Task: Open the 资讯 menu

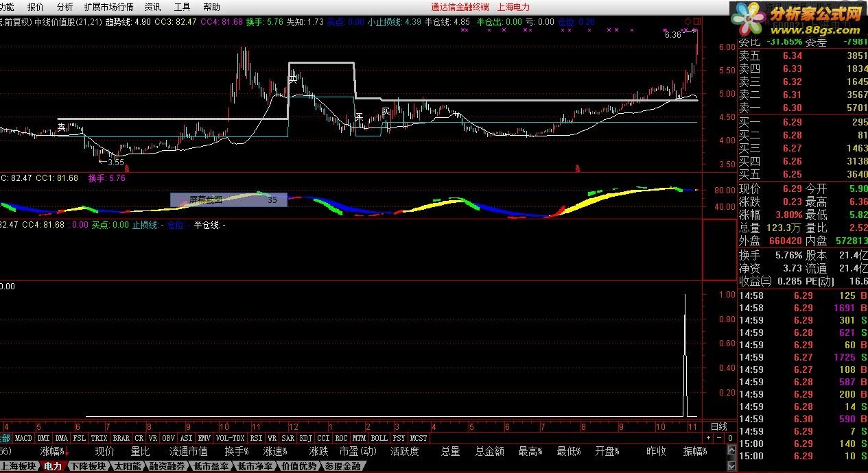Action: pyautogui.click(x=152, y=7)
